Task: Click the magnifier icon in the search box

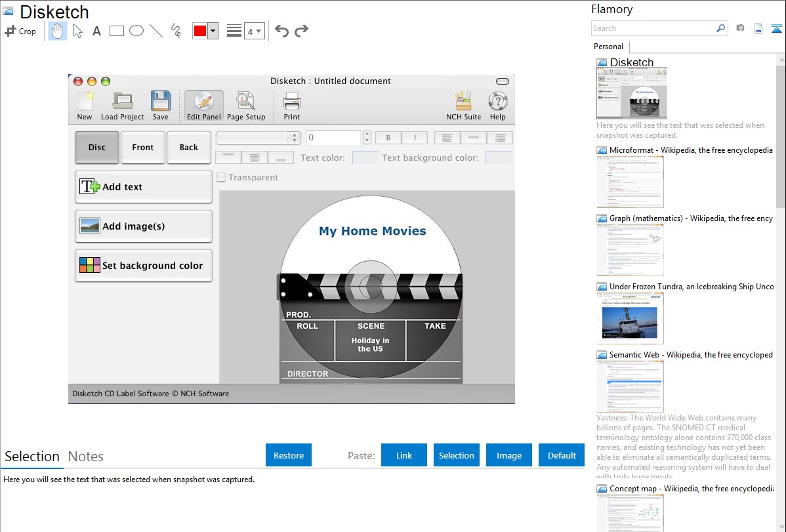Action: point(720,28)
